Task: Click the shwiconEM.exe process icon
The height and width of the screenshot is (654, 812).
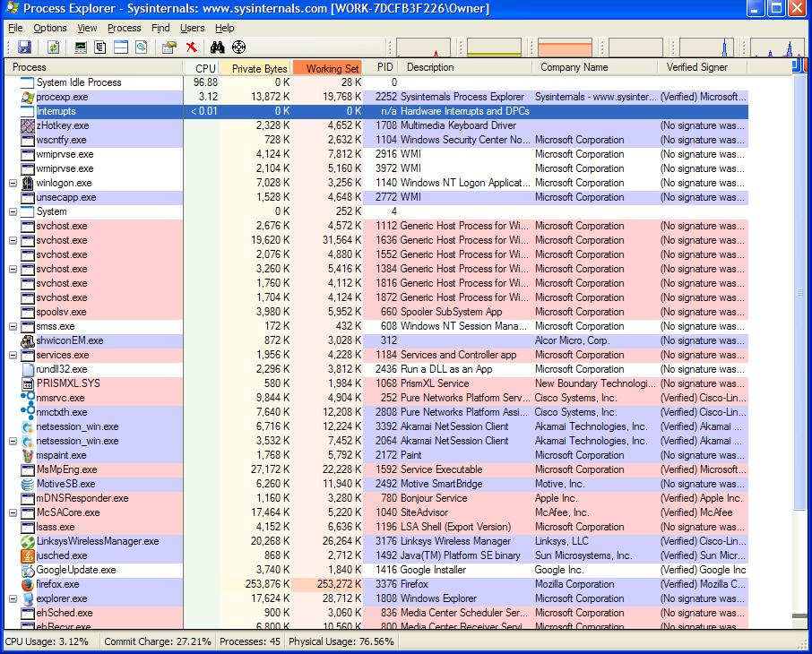Action: click(28, 340)
